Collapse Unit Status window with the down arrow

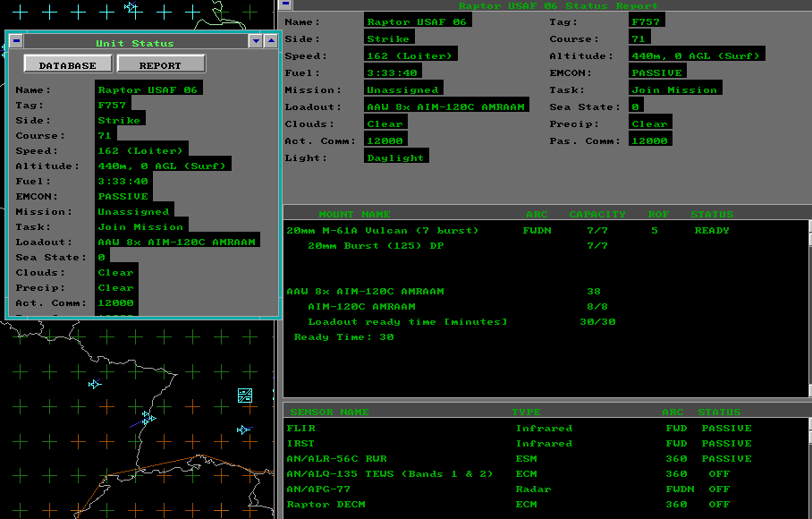pyautogui.click(x=256, y=41)
